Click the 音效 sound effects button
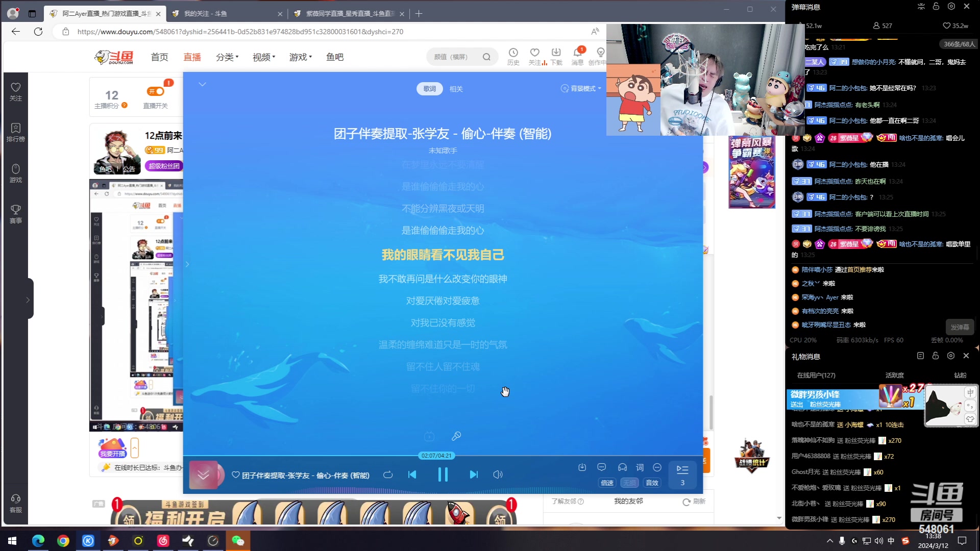 [652, 483]
